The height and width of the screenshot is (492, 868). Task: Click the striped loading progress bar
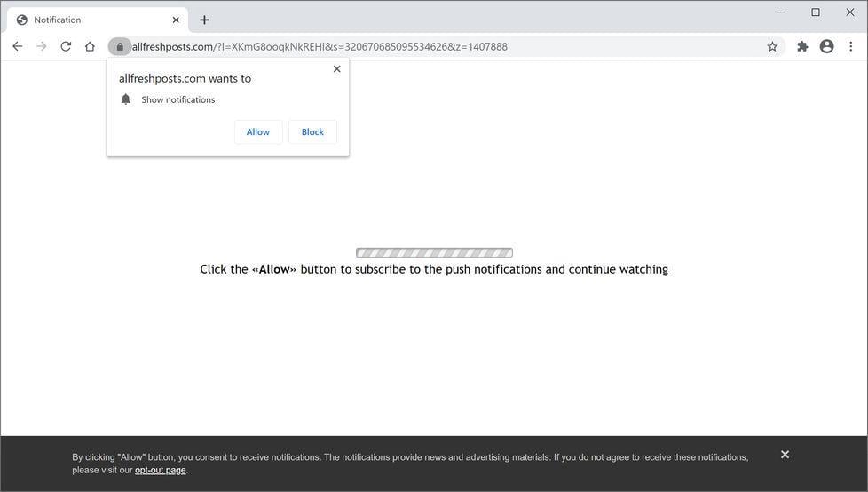[434, 252]
